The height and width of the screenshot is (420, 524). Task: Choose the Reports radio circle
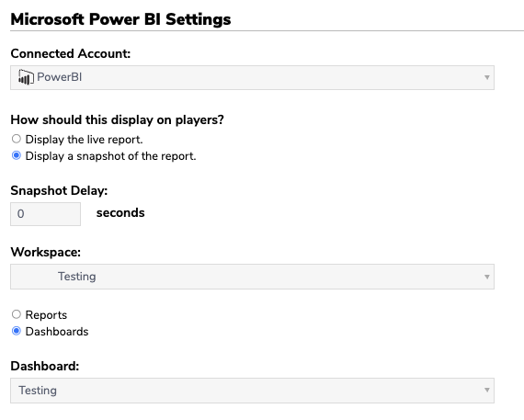coord(16,314)
